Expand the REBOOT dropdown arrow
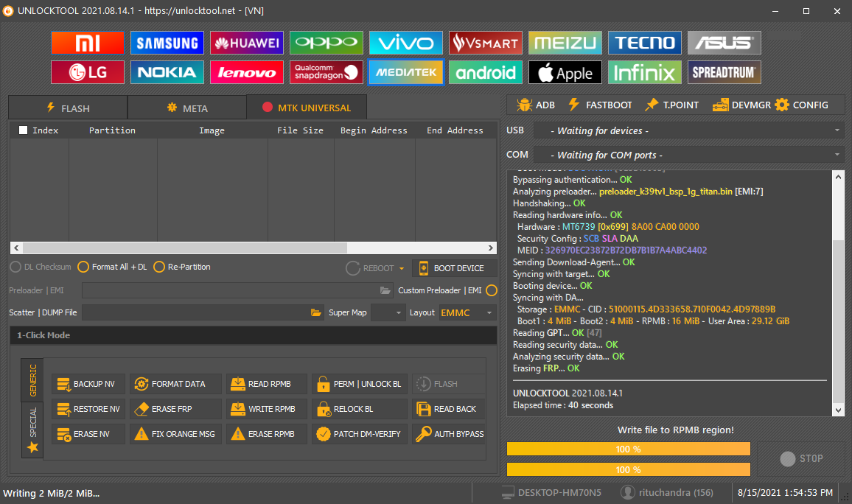This screenshot has width=852, height=504. coord(402,268)
